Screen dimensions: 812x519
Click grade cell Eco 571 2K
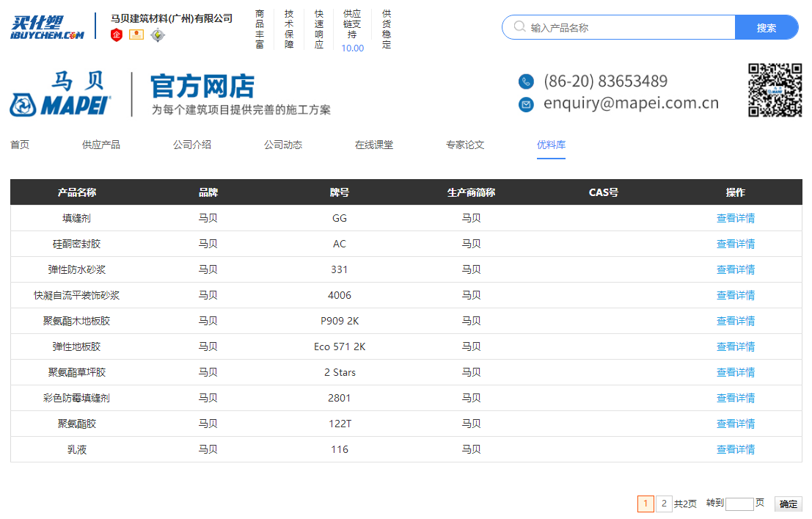pyautogui.click(x=340, y=346)
